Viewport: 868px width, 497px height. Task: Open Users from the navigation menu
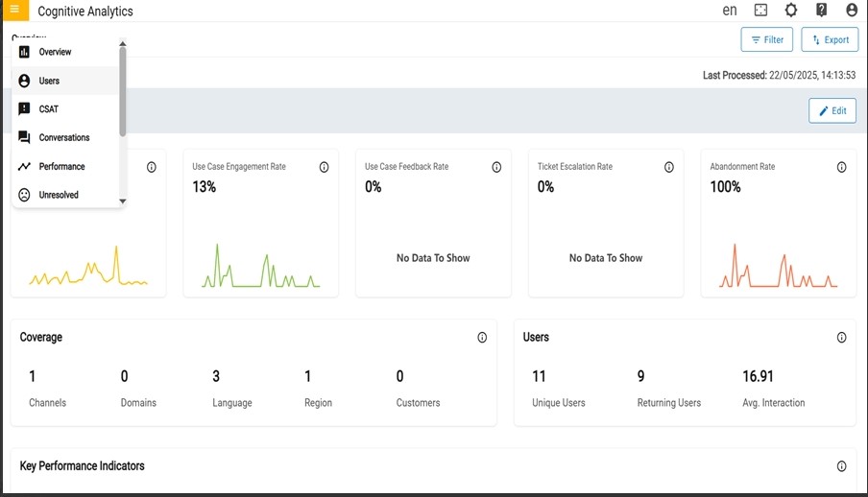point(49,81)
